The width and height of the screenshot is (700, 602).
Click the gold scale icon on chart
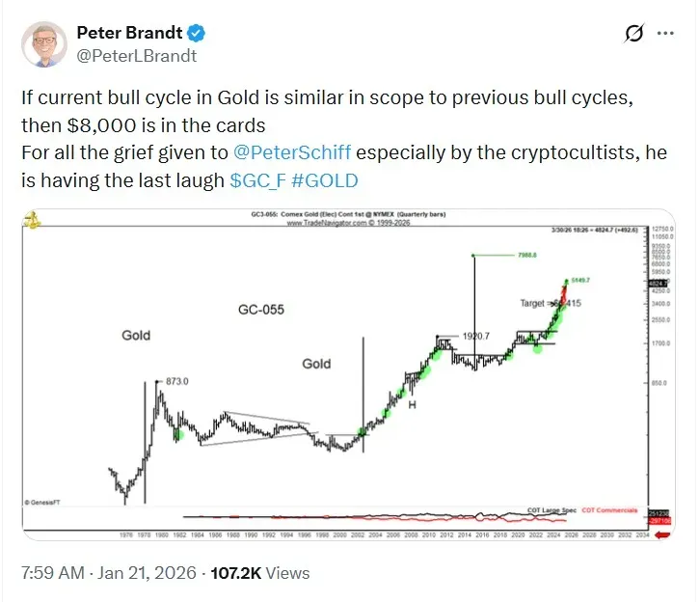coord(32,219)
